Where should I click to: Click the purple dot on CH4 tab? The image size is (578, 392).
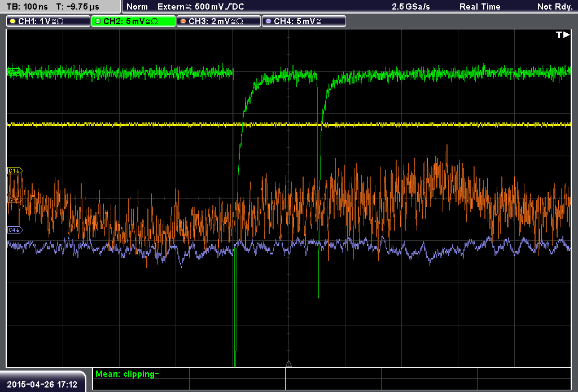268,21
